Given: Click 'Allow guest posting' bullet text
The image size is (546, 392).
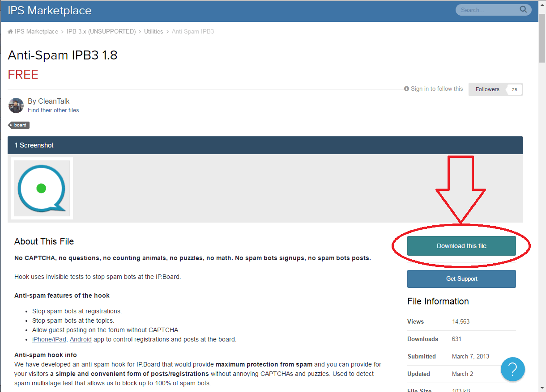Looking at the screenshot, I should pyautogui.click(x=106, y=330).
